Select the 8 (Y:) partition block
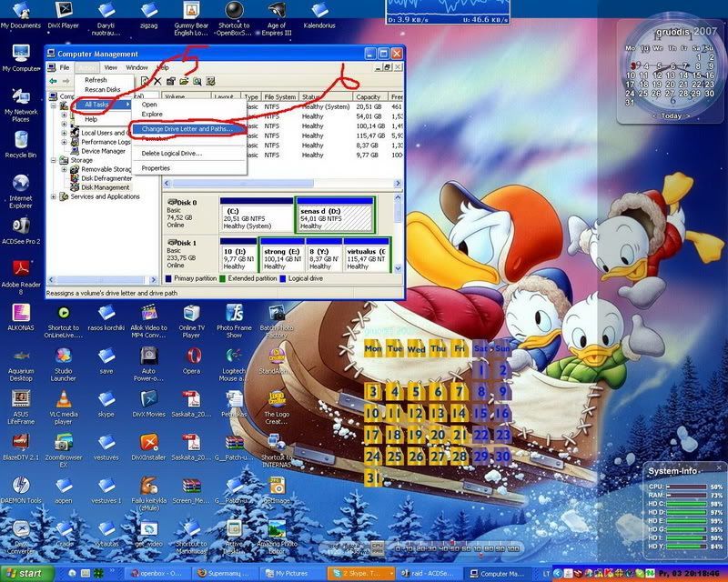The image size is (728, 582). click(324, 255)
